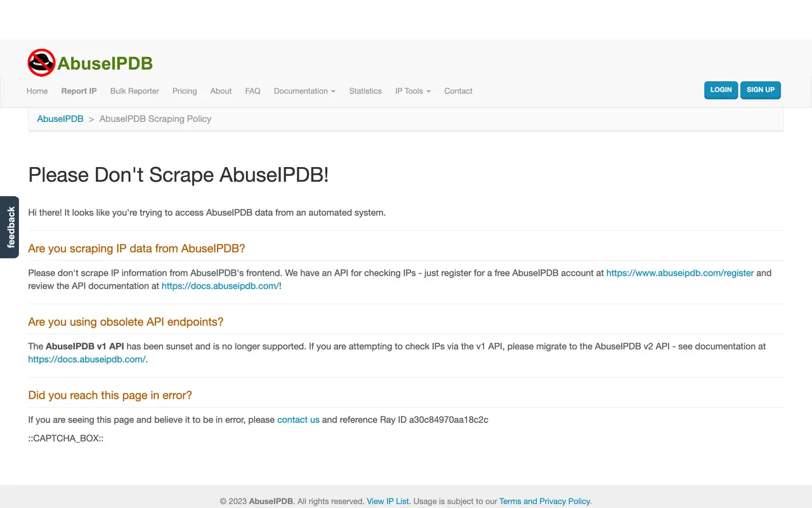Open the Statistics page
Image resolution: width=812 pixels, height=508 pixels.
[x=365, y=91]
